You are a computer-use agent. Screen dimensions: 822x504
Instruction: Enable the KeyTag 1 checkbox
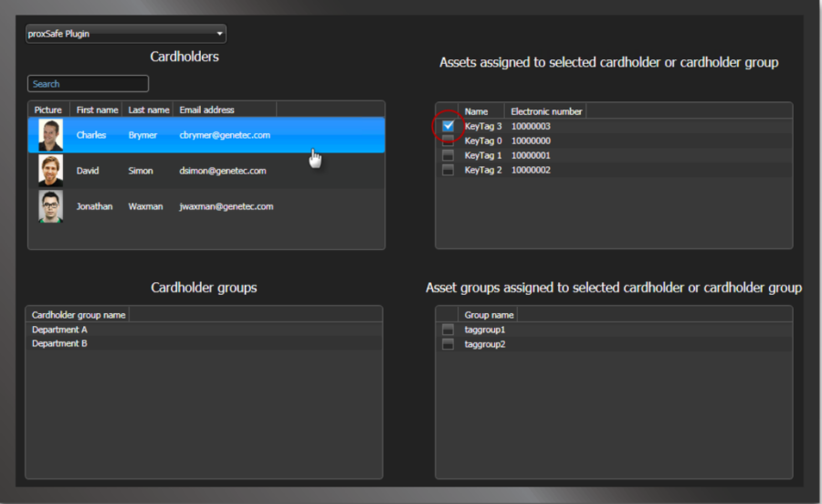448,155
